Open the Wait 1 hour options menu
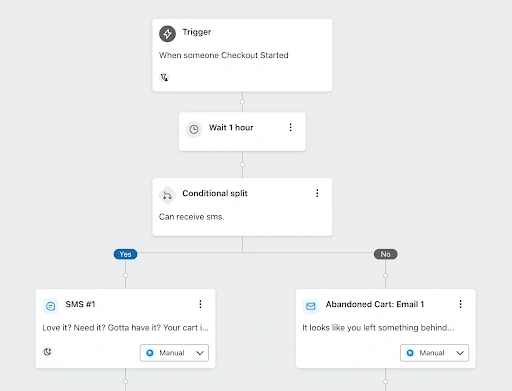Image resolution: width=512 pixels, height=391 pixels. pos(290,127)
